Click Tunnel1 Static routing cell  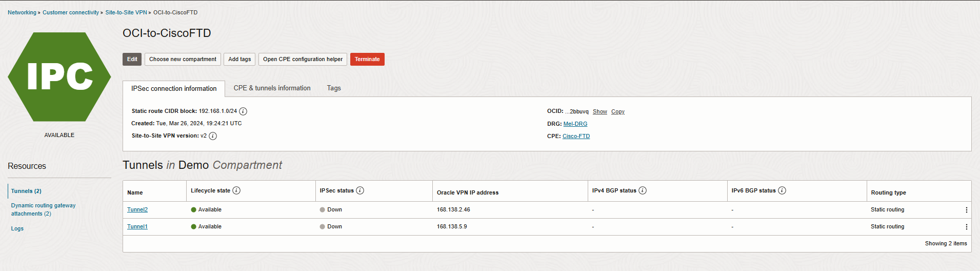tap(887, 227)
